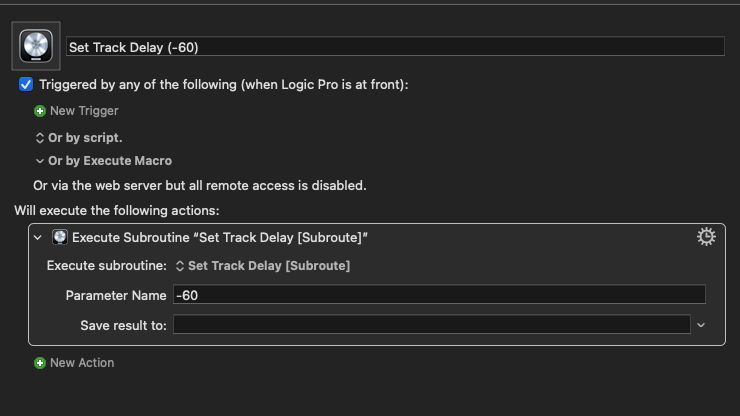
Task: Click the green plus icon for New Action
Action: click(x=40, y=363)
